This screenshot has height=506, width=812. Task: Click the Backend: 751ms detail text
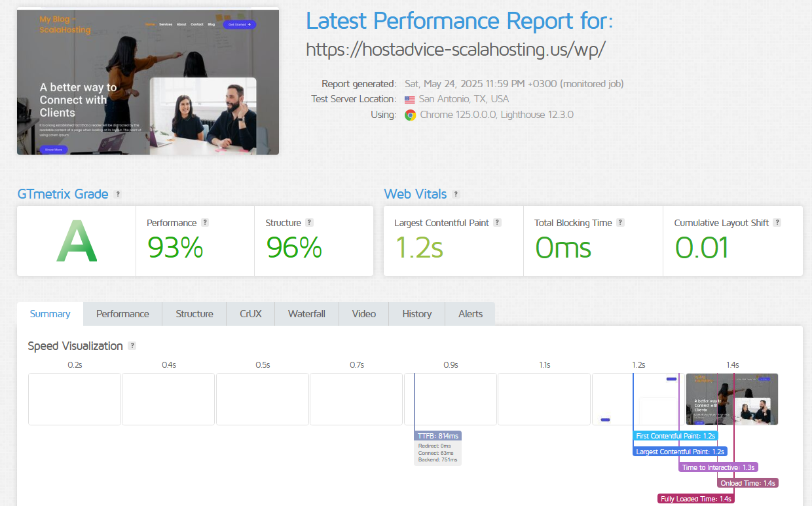[436, 460]
